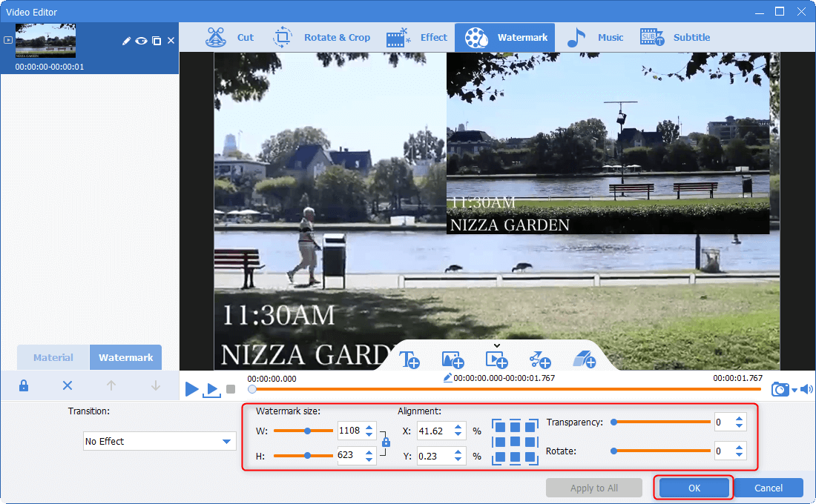The width and height of the screenshot is (816, 504).
Task: Select the watermark overlay in preview
Action: tap(608, 143)
